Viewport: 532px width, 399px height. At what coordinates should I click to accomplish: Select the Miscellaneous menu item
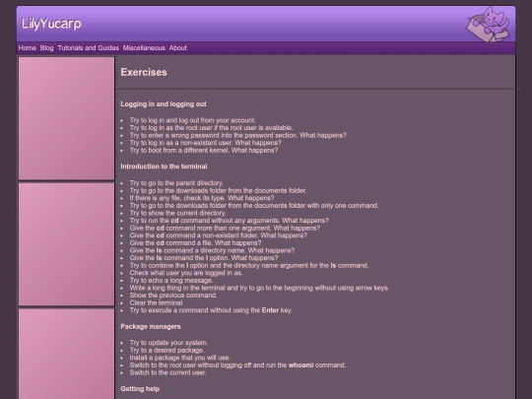144,48
